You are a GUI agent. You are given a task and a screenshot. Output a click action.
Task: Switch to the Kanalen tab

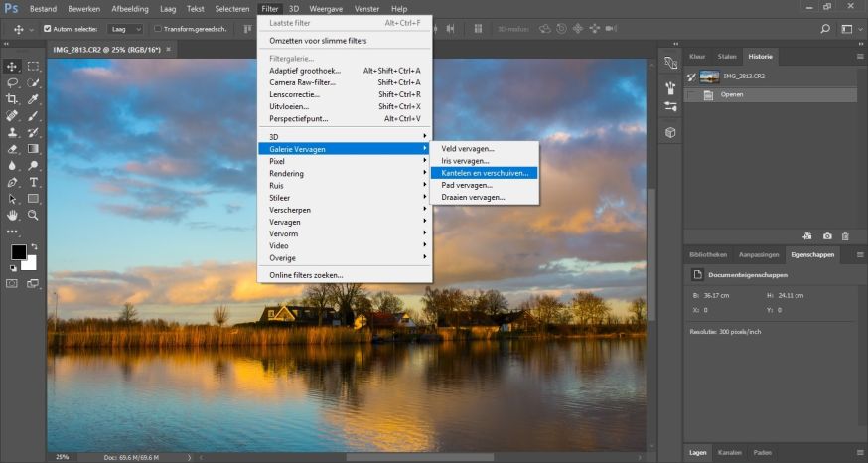tap(729, 453)
